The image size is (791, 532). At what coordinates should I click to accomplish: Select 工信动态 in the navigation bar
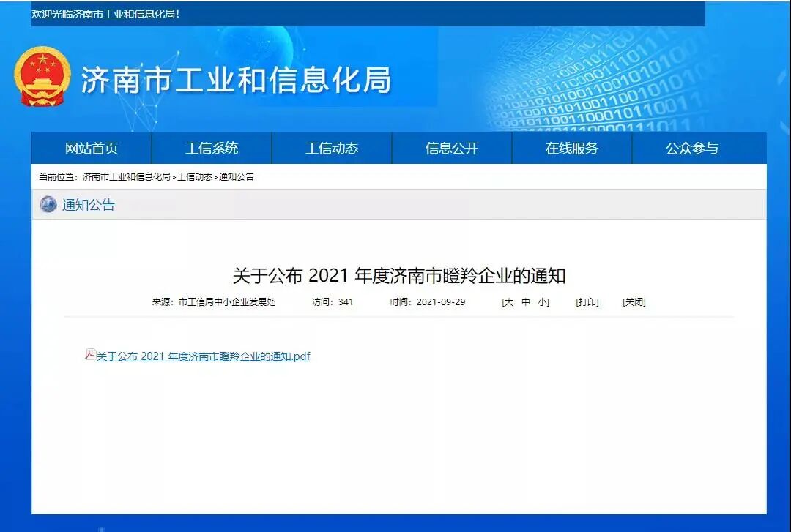pos(332,149)
